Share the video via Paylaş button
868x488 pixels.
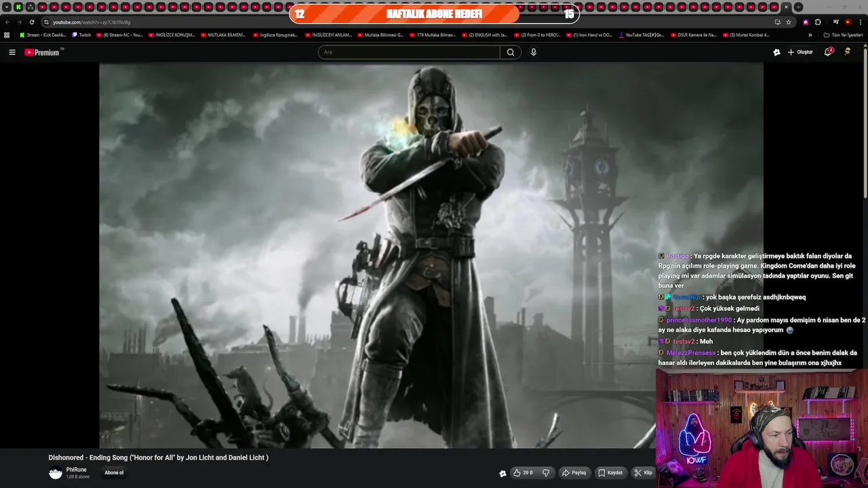pos(574,473)
